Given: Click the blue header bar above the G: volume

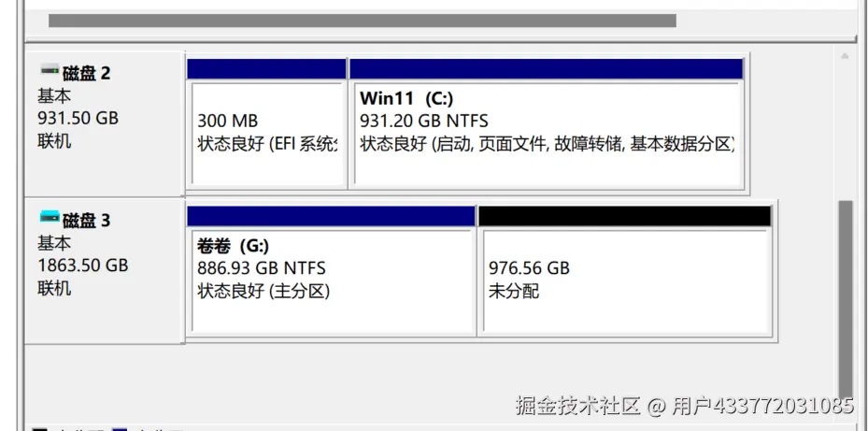Looking at the screenshot, I should [x=331, y=216].
